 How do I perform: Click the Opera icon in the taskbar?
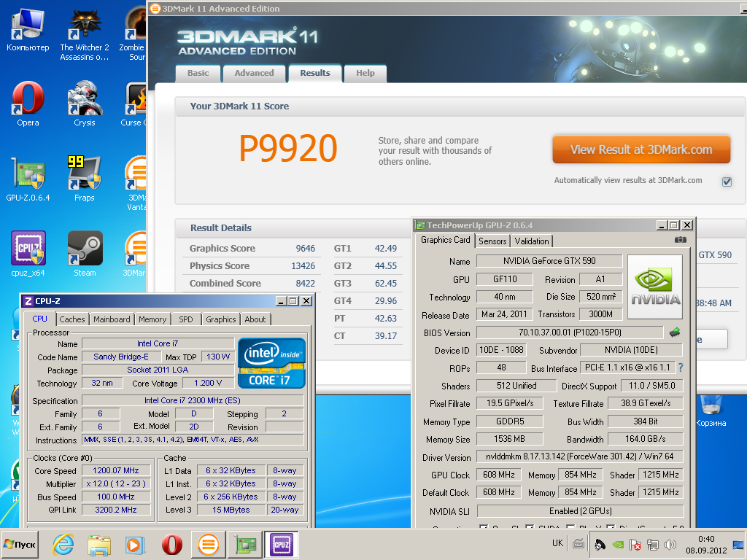tap(171, 545)
